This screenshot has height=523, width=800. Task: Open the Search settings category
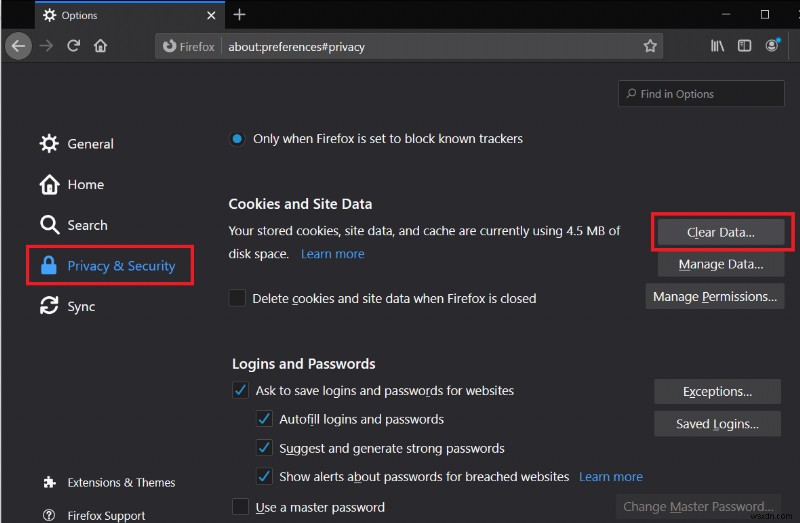point(87,226)
